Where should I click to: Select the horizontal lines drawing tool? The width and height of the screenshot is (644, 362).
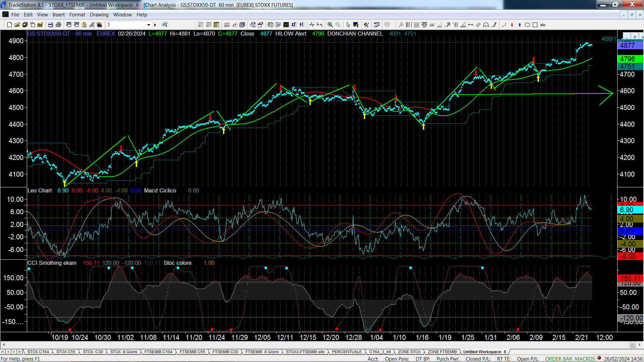416,25
